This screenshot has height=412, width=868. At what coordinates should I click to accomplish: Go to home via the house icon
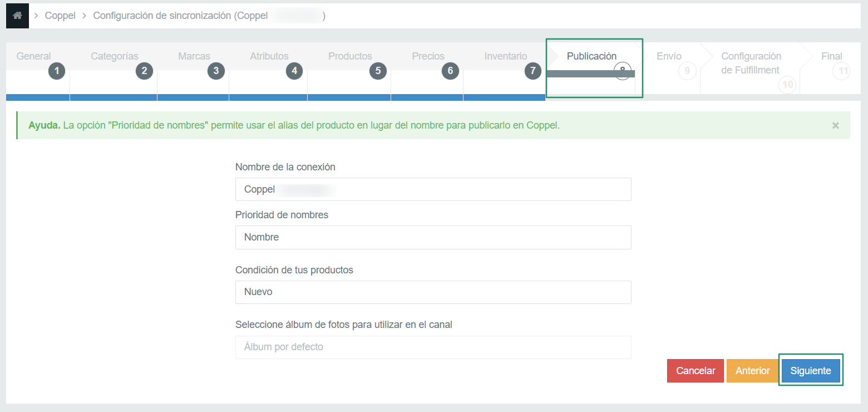(x=17, y=16)
